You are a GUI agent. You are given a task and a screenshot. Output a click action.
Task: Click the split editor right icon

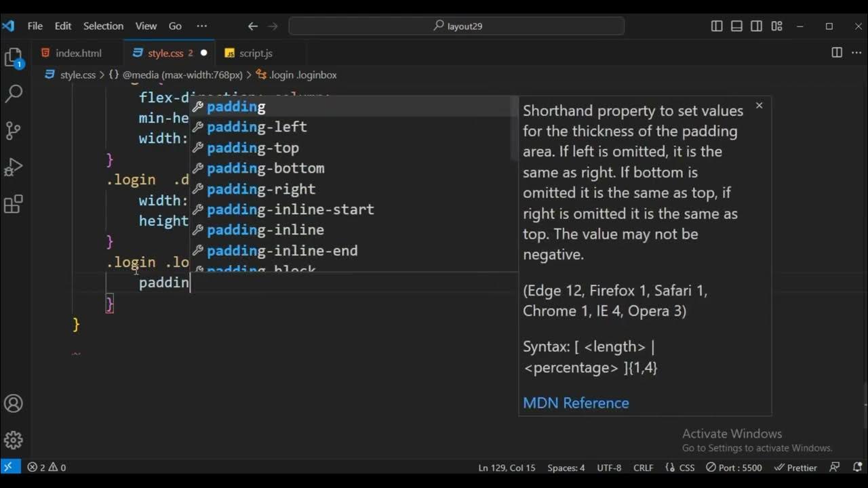[837, 53]
